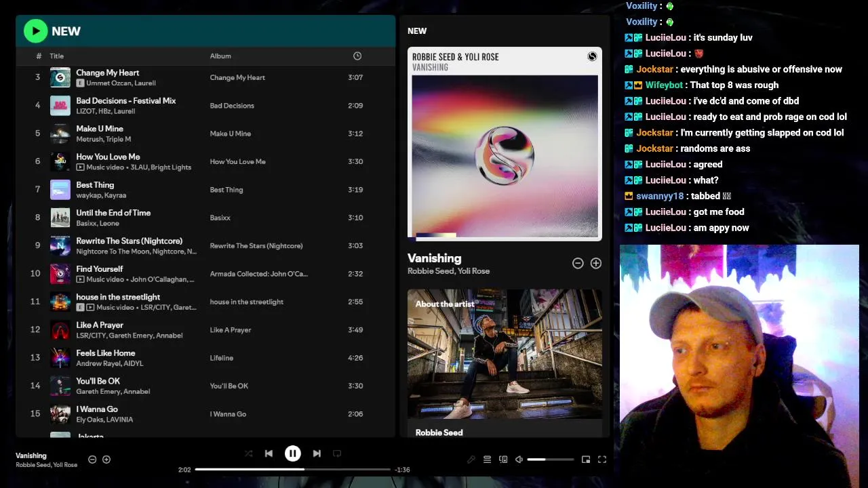The height and width of the screenshot is (488, 868).
Task: Click the 2:02 elapsed time label
Action: 184,470
